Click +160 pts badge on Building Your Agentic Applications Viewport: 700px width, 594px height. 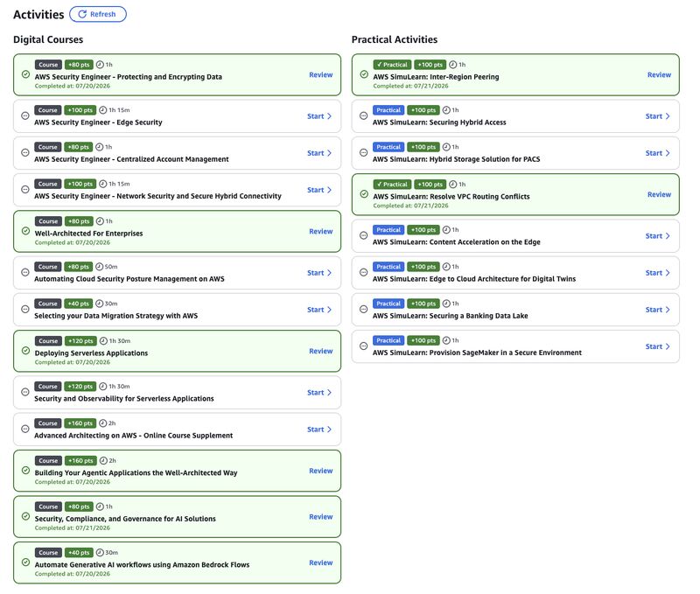(80, 460)
